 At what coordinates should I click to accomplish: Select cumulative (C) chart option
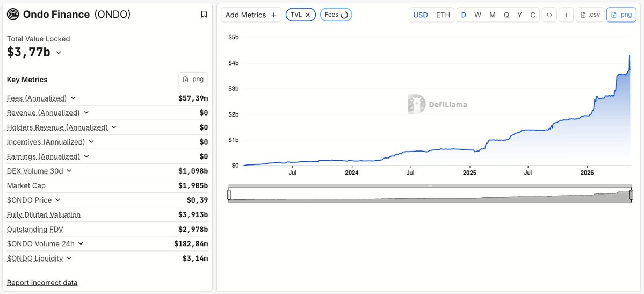(x=533, y=15)
